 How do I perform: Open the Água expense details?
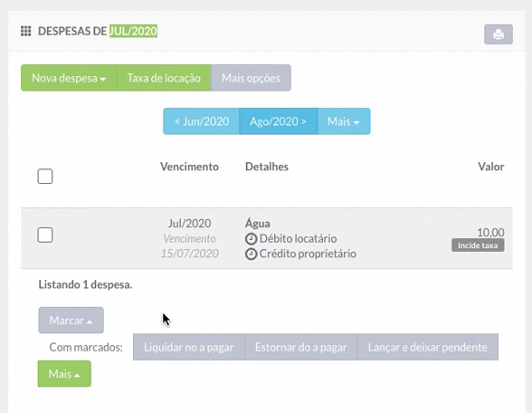coord(258,224)
